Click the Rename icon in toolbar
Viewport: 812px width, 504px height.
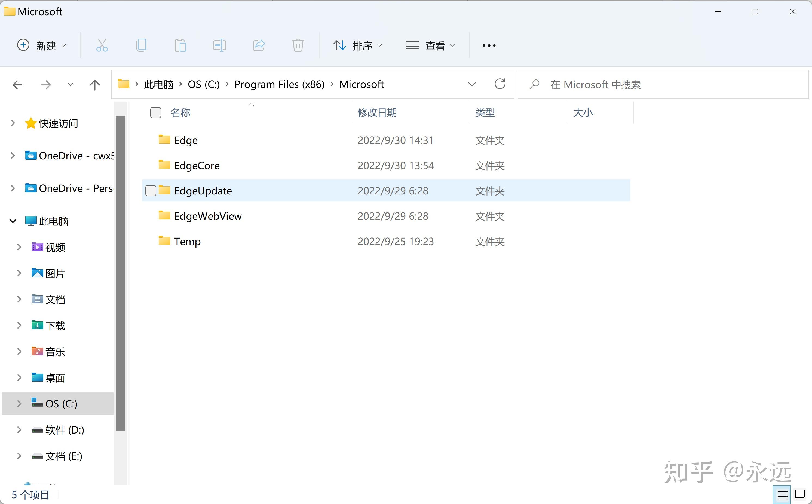tap(219, 45)
